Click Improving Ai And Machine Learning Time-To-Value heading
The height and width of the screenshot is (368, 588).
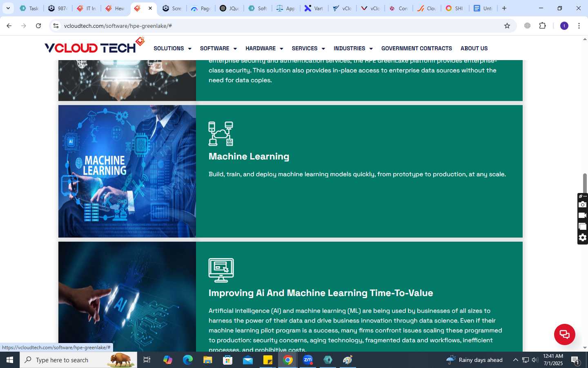coord(321,293)
